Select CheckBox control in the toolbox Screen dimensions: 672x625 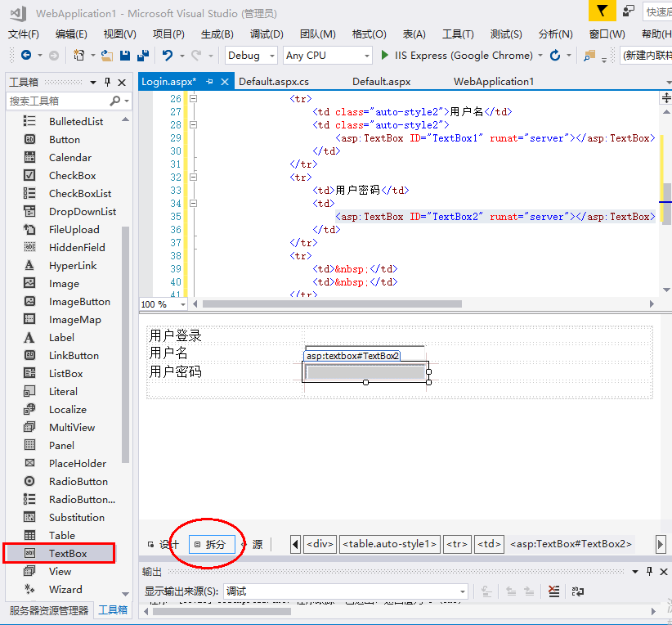(72, 176)
